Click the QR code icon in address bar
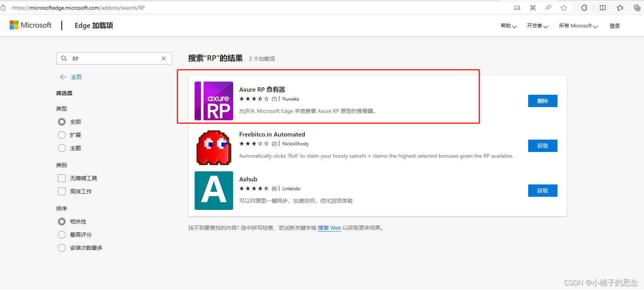The image size is (644, 290). tap(533, 8)
